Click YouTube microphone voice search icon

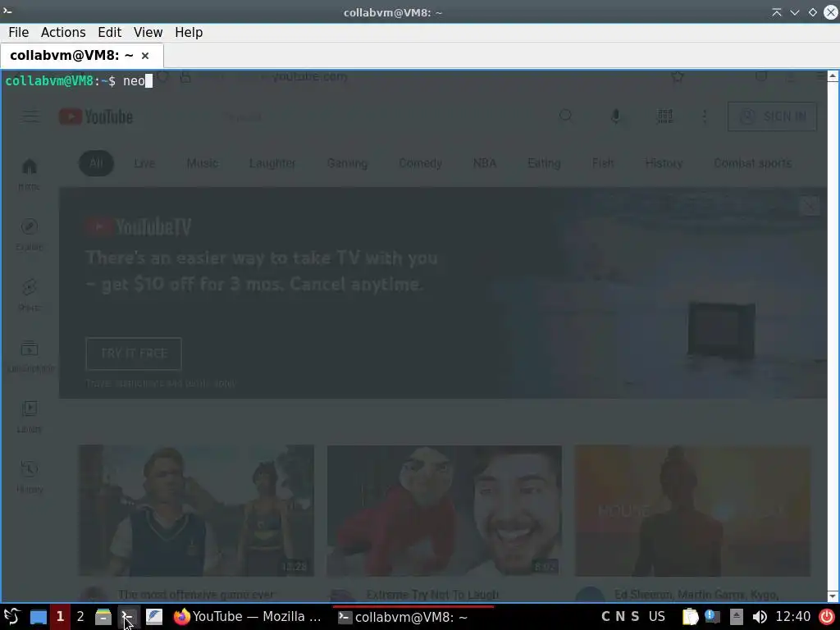(x=615, y=116)
